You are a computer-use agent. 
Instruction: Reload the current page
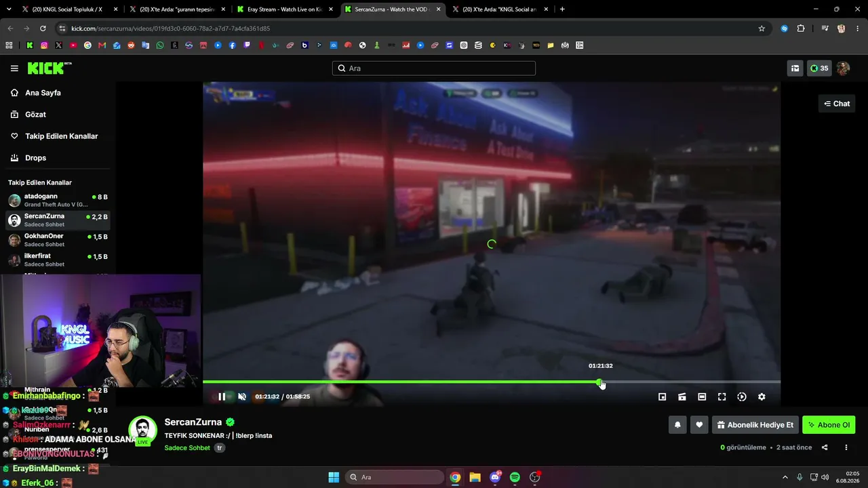point(43,28)
